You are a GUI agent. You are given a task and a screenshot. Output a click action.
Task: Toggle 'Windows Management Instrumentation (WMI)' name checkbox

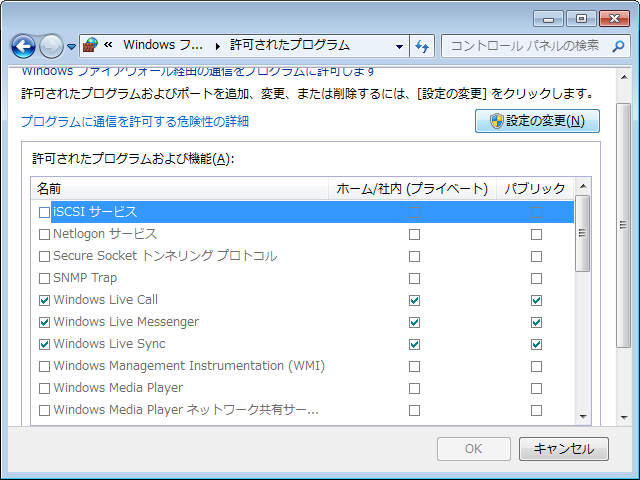[44, 366]
